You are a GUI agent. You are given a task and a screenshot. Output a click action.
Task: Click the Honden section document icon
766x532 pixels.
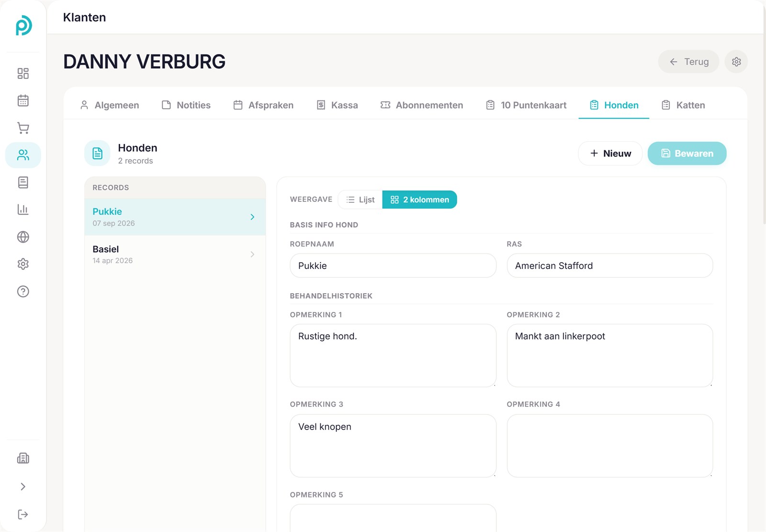pyautogui.click(x=97, y=153)
